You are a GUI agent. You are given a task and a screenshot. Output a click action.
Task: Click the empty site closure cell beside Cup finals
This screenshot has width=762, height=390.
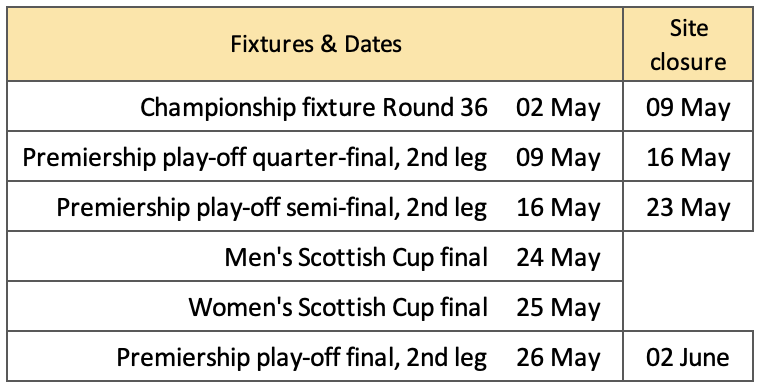click(688, 281)
